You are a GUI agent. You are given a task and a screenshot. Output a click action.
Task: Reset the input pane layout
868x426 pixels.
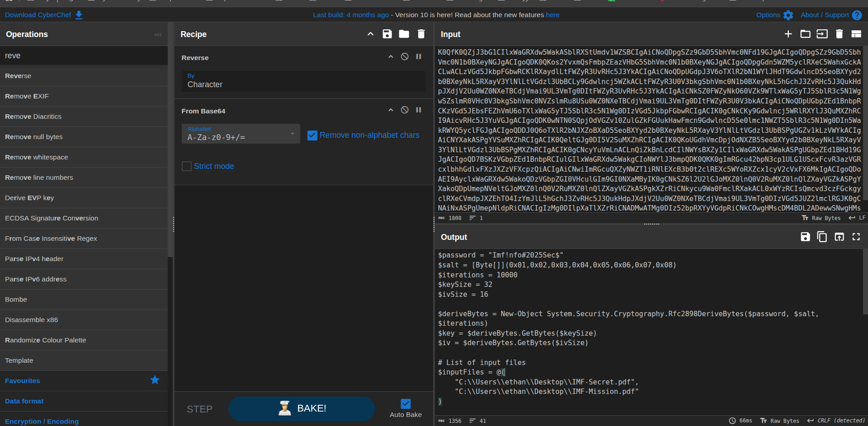coord(856,34)
